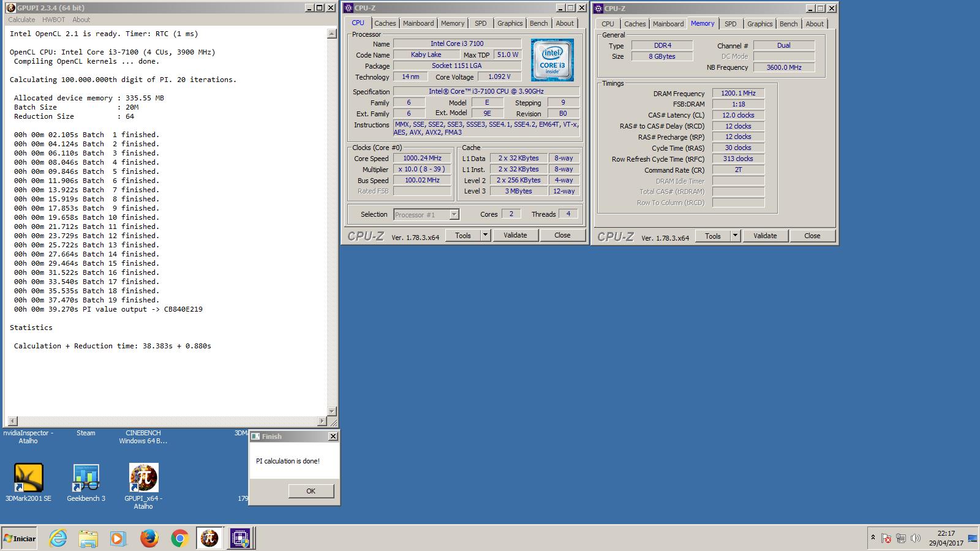Click GPUPI vertical scrollbar down arrow
The image size is (980, 551).
point(332,412)
